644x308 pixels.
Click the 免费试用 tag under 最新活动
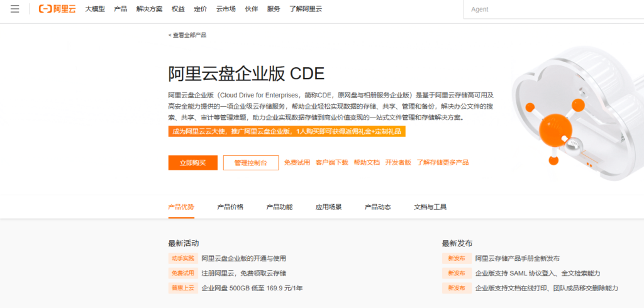point(183,273)
